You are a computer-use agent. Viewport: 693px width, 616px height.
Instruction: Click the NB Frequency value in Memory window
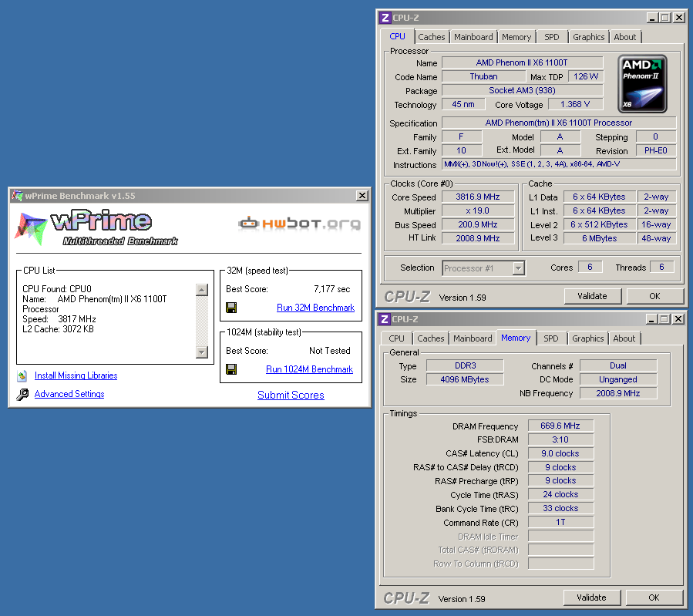point(618,393)
